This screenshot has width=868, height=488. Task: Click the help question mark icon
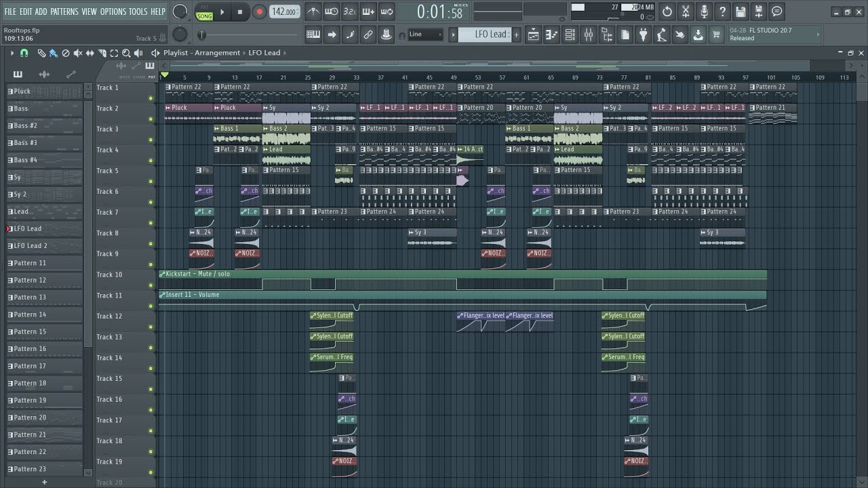(x=722, y=12)
